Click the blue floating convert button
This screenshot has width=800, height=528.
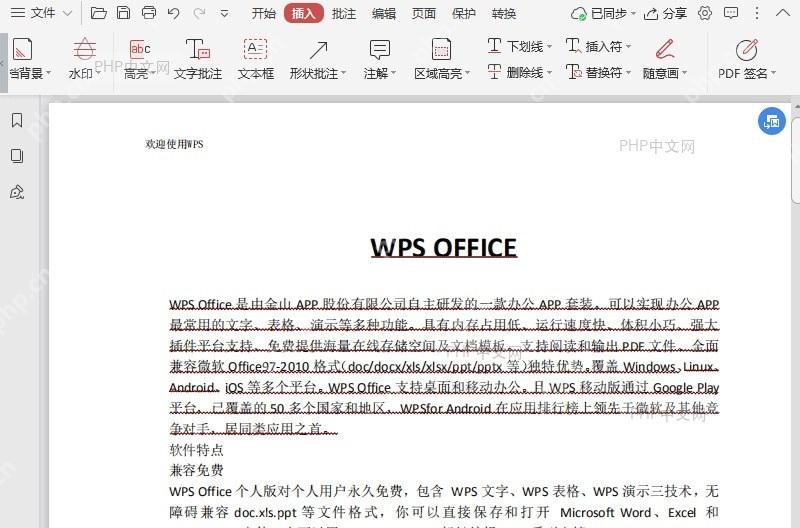[771, 121]
